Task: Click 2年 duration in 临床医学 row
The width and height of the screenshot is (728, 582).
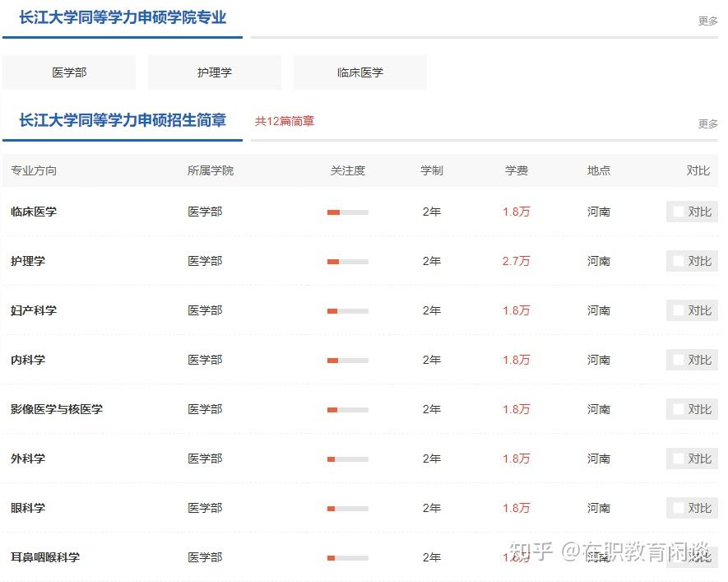Action: pyautogui.click(x=432, y=212)
